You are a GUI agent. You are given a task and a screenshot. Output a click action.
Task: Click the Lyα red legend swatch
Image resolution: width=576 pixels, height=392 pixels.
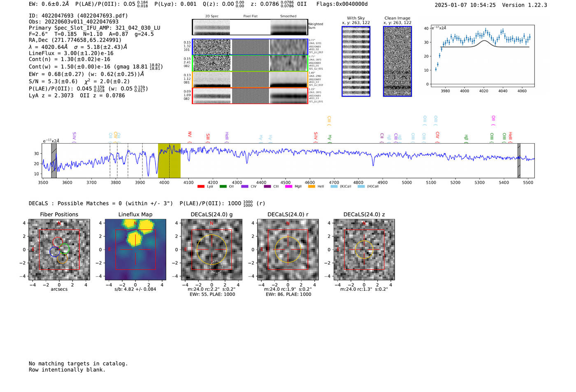pyautogui.click(x=201, y=186)
